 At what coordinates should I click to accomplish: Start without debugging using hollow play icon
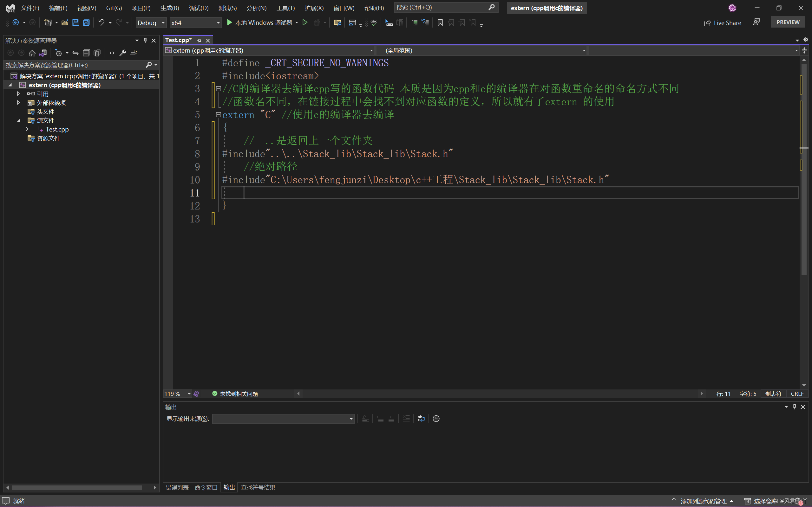click(305, 22)
